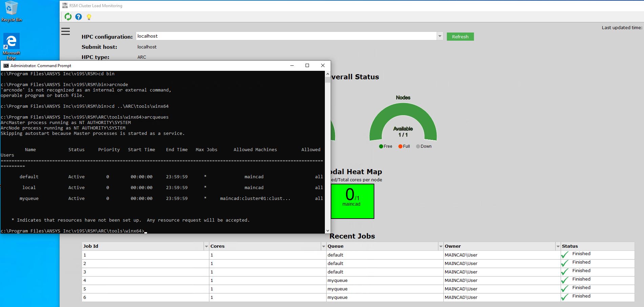This screenshot has height=307, width=644.
Task: Click the HPC type ARC value
Action: click(142, 57)
